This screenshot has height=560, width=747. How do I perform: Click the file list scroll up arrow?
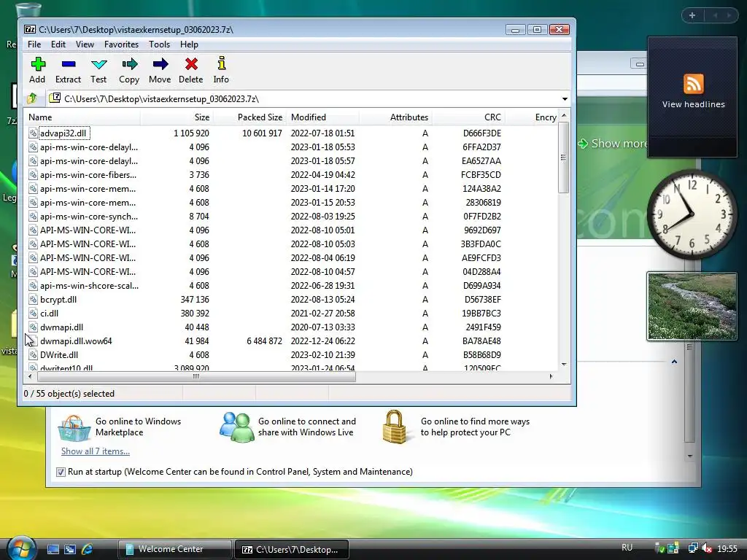564,116
